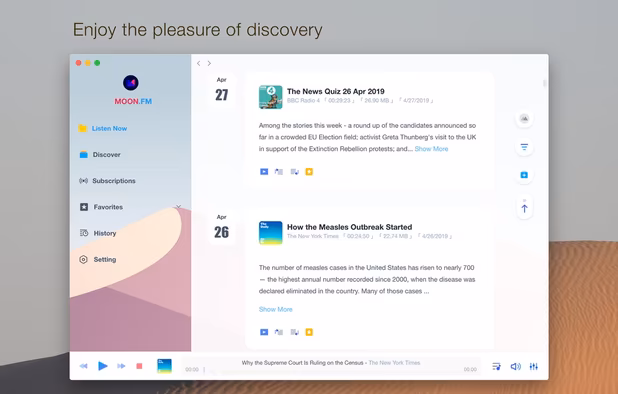Click Show More on News Quiz description
Image resolution: width=618 pixels, height=394 pixels.
[x=431, y=149]
